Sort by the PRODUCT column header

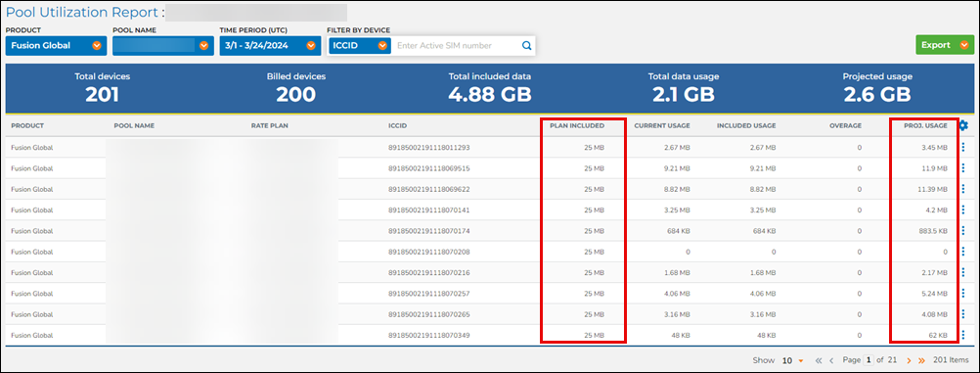tap(27, 125)
